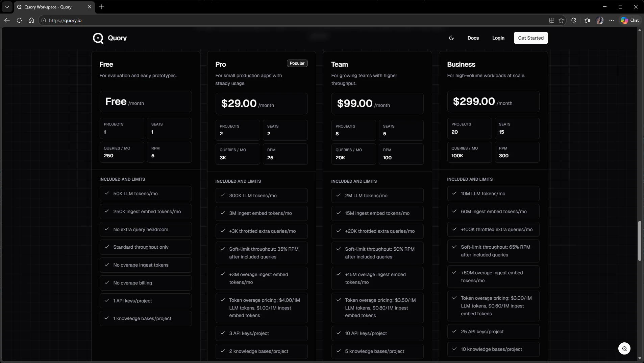Refresh the page
Screen dimensions: 644x363
click(19, 20)
